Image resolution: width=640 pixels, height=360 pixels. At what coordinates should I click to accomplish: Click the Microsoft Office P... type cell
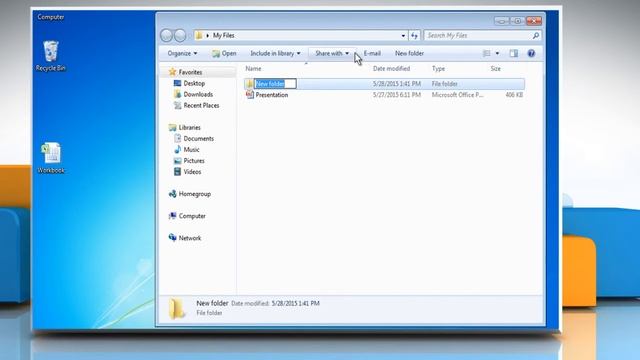(x=458, y=95)
